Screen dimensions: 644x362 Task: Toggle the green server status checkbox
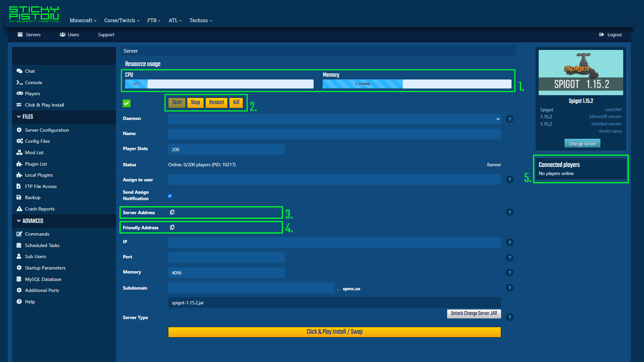coord(126,103)
